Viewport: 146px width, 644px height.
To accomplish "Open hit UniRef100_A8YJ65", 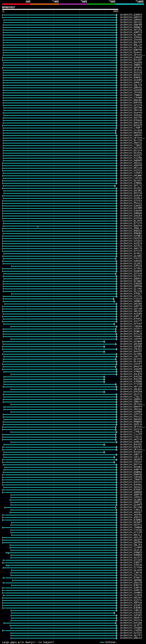I will (131, 387).
